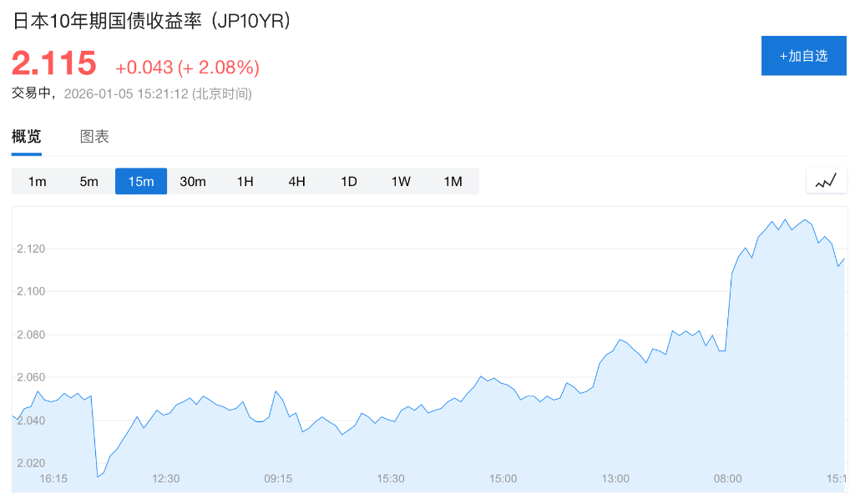Select the 5m interval
The width and height of the screenshot is (855, 504).
(x=89, y=181)
